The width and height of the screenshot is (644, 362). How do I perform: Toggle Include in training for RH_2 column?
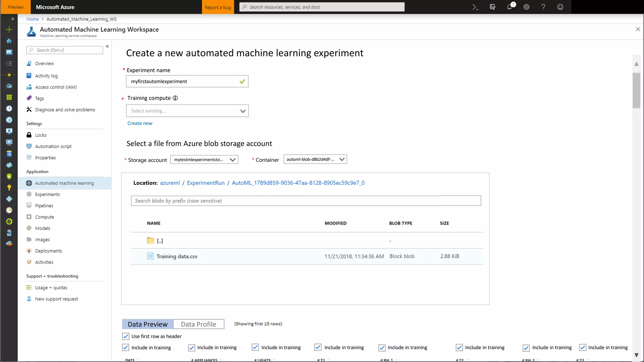pos(526,348)
